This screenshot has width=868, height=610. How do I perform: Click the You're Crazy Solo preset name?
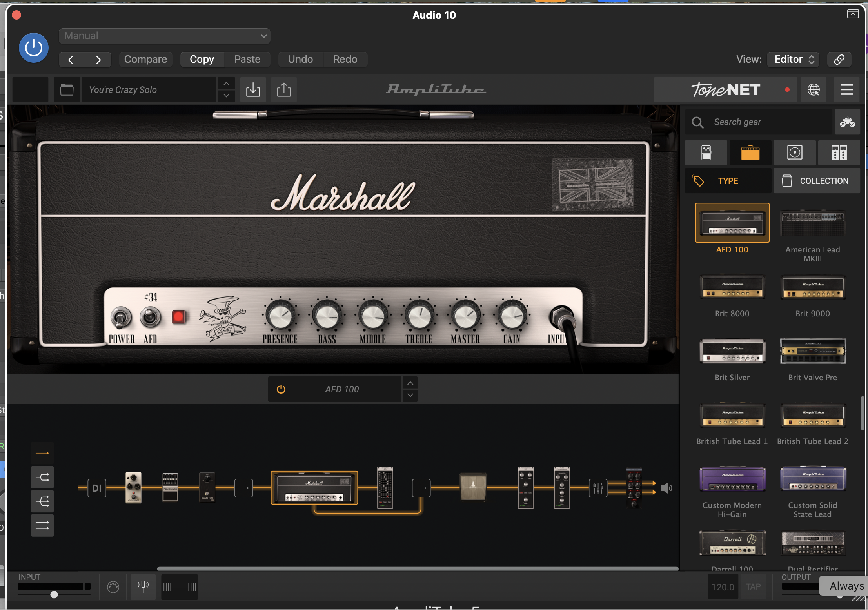(149, 90)
